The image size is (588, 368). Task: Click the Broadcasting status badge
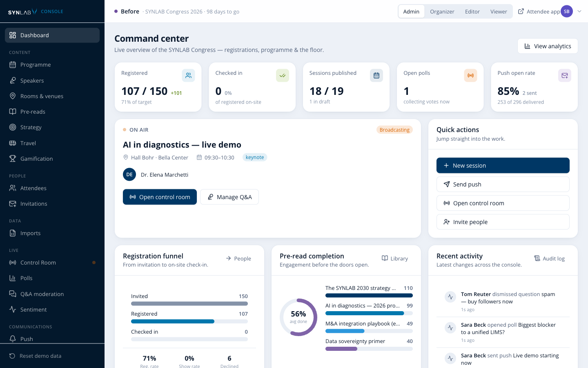click(394, 130)
